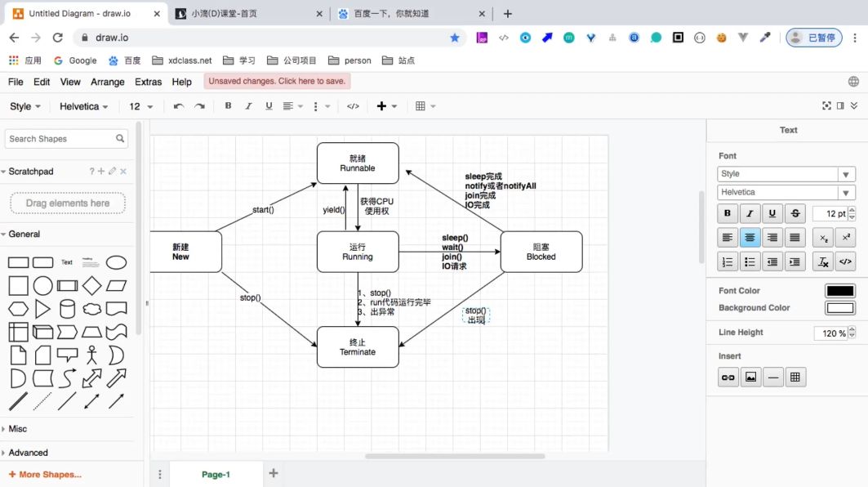Insert an image using the image icon

tap(750, 377)
